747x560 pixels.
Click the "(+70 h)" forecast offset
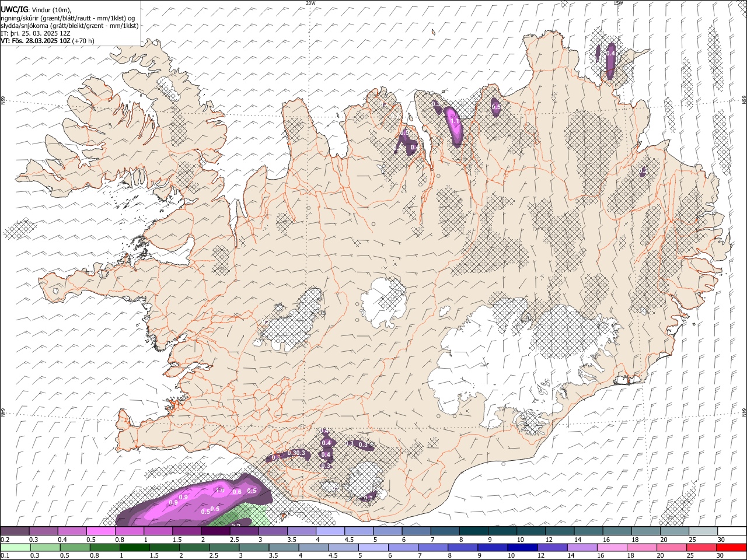click(83, 41)
